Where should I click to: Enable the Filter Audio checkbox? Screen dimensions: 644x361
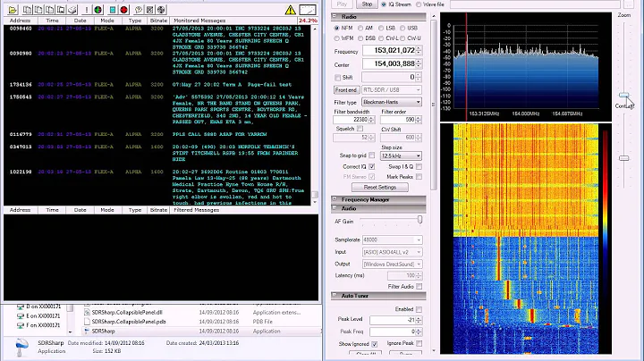tap(419, 286)
